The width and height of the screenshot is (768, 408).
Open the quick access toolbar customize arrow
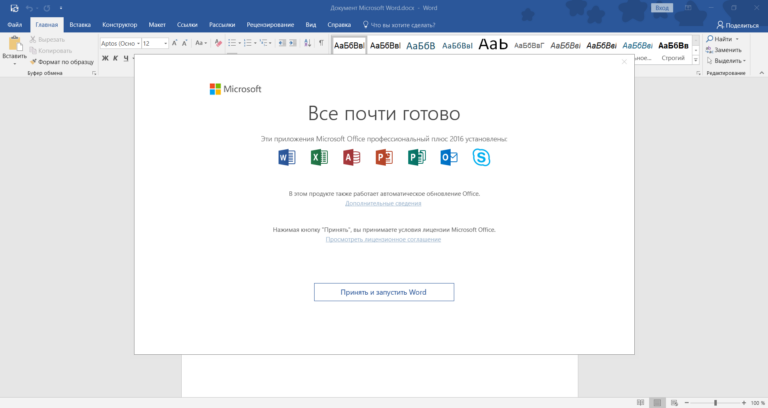[x=61, y=8]
